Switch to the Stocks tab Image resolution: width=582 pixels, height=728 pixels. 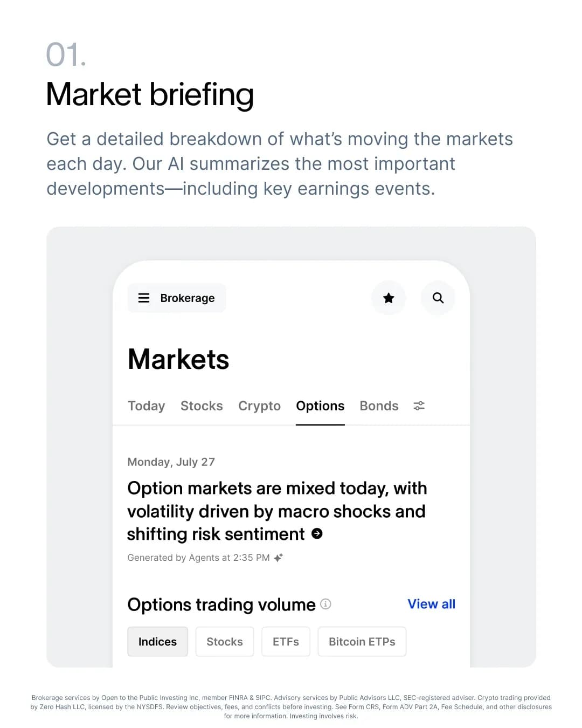point(202,406)
